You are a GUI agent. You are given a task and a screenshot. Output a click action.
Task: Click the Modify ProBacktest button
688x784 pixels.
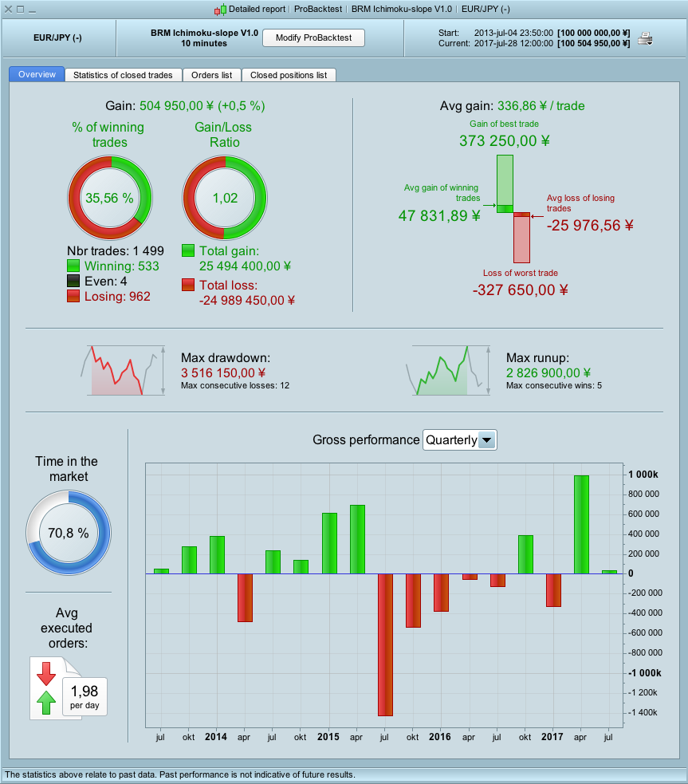(x=314, y=38)
